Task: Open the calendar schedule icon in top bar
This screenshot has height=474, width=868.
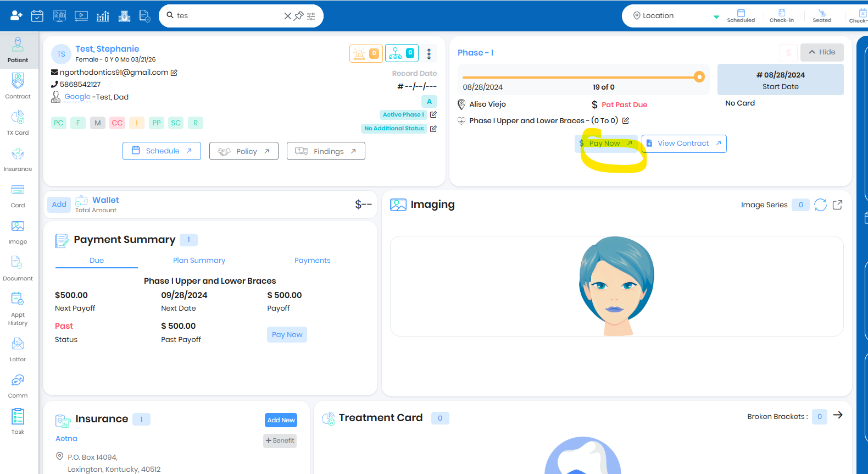Action: click(x=37, y=16)
